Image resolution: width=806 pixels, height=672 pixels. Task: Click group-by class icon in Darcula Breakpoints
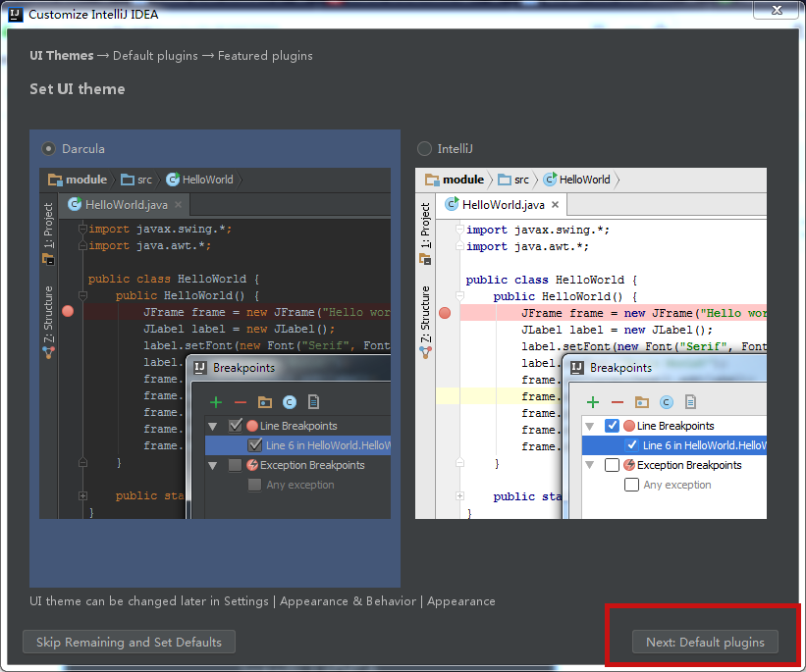point(290,402)
